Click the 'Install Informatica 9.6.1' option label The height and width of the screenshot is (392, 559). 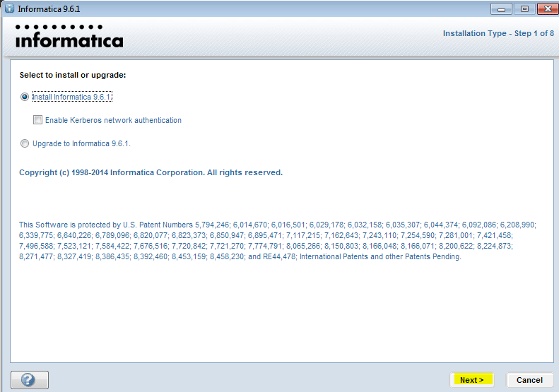point(72,97)
